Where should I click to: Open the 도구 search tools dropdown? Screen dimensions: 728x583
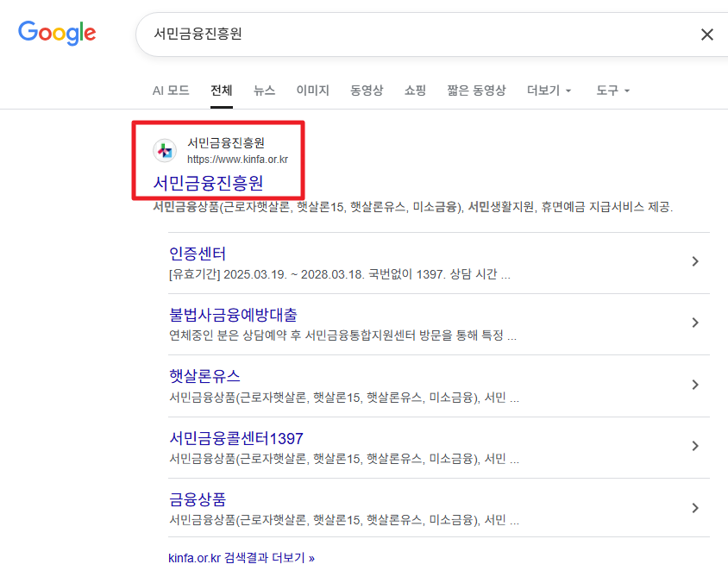point(612,90)
